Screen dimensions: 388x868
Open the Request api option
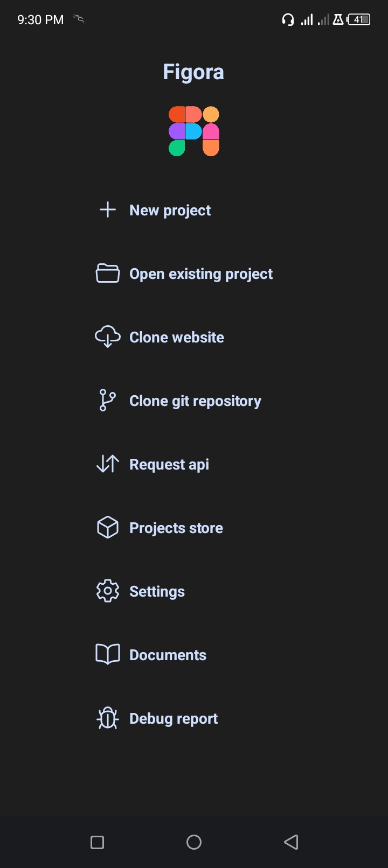[169, 464]
